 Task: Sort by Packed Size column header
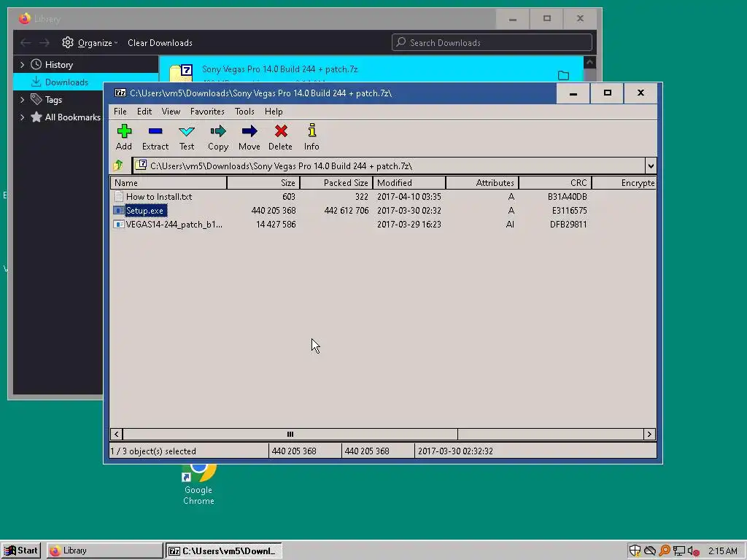(x=336, y=183)
